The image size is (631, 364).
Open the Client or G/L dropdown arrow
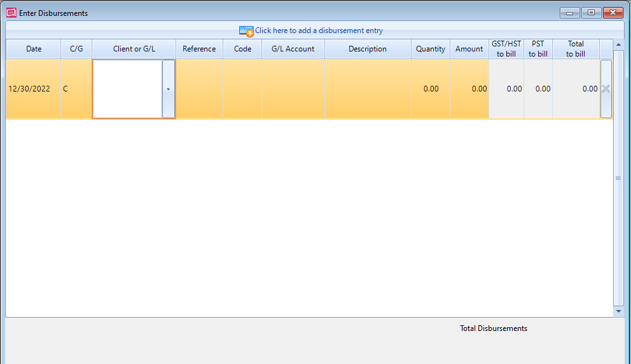pyautogui.click(x=168, y=89)
